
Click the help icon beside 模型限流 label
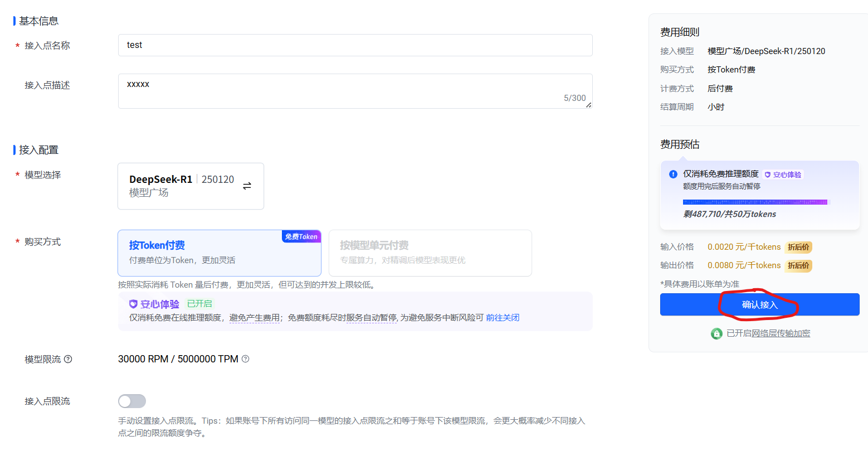point(68,359)
